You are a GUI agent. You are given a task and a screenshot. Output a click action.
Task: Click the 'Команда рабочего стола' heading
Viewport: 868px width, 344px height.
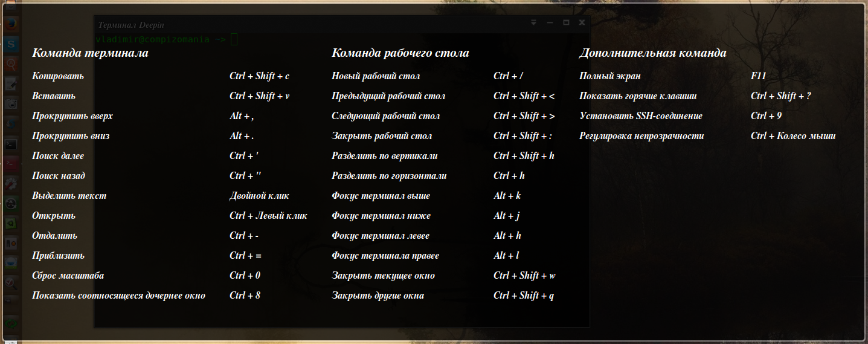[x=400, y=53]
